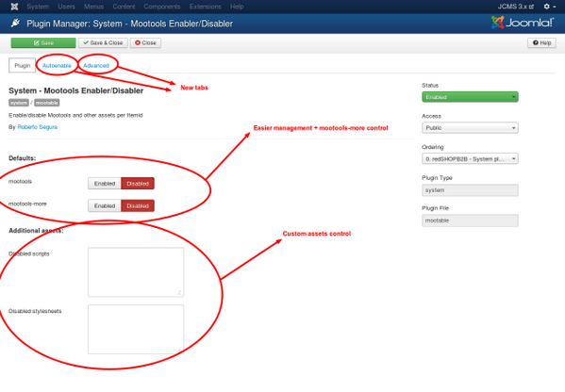Click the 'system' label badge
Screen dimensions: 565x392
(x=19, y=103)
